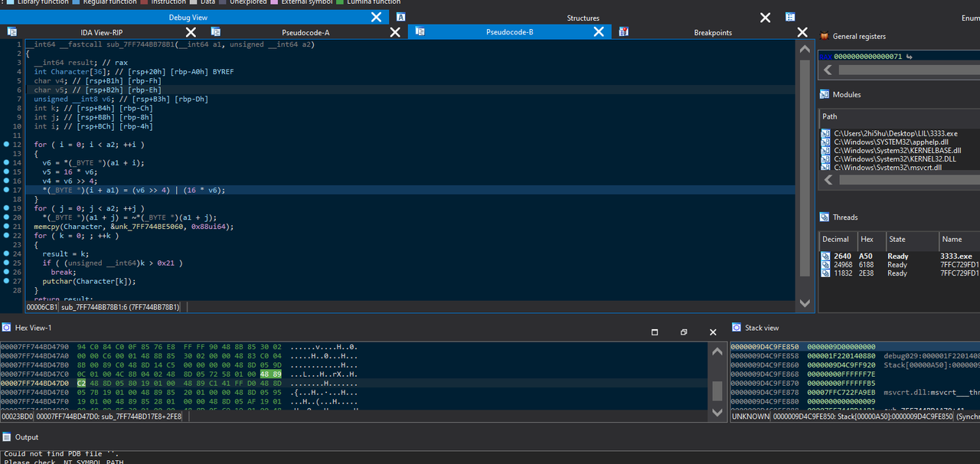Close the Pseudocode-A tab
This screenshot has width=980, height=464.
tap(395, 32)
